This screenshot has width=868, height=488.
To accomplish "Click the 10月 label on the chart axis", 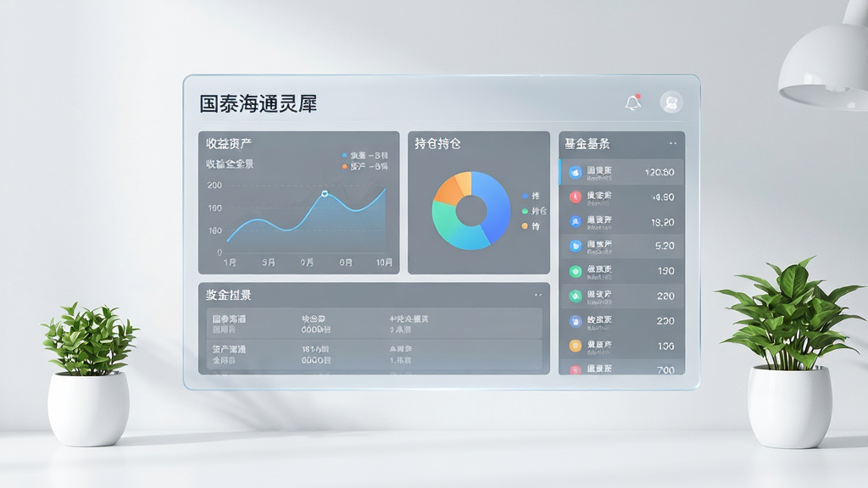I will [x=384, y=263].
